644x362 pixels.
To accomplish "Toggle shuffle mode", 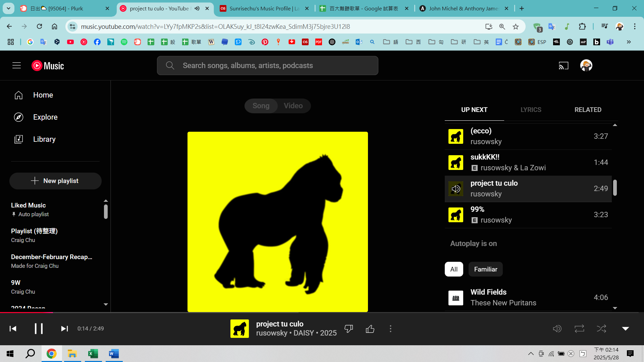I will pos(601,329).
